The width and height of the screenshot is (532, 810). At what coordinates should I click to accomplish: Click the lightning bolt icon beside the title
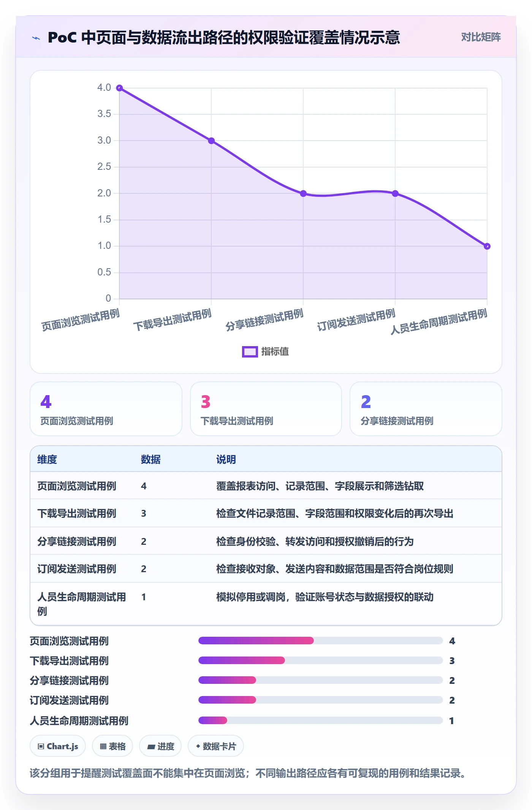point(36,38)
